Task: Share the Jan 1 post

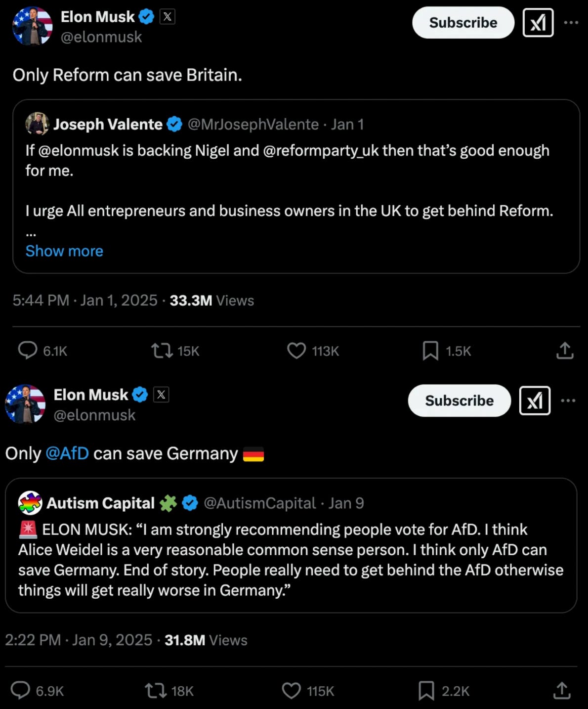Action: point(565,351)
